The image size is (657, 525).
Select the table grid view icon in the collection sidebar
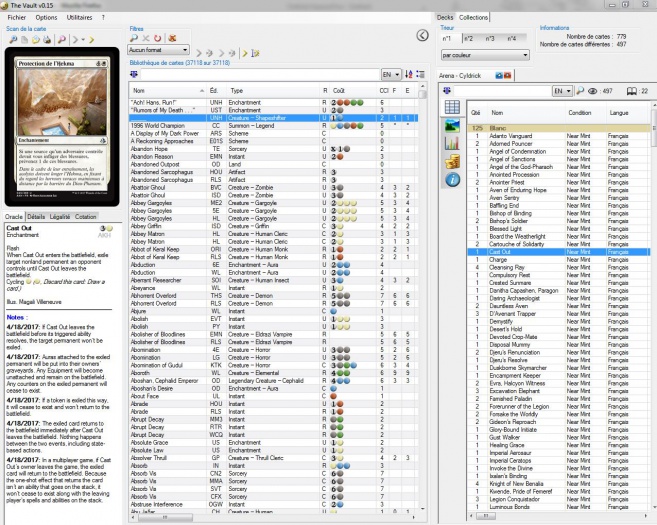point(452,107)
